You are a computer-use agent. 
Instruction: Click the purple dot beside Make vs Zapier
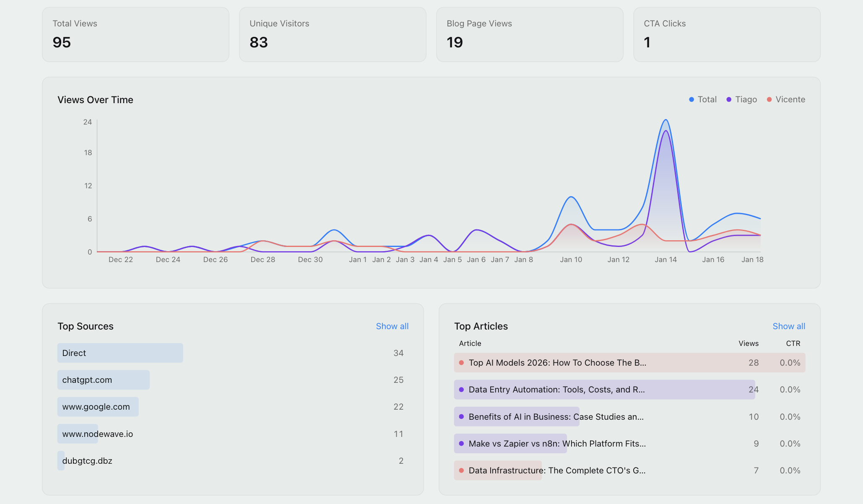coord(461,444)
